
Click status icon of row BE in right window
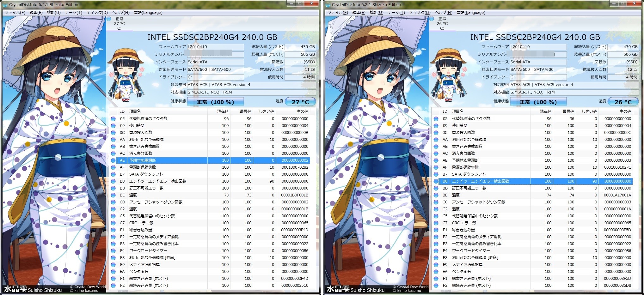coord(436,195)
